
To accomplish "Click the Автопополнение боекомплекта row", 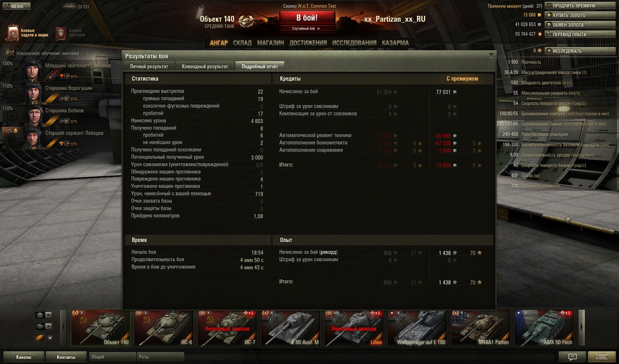I will coord(381,143).
